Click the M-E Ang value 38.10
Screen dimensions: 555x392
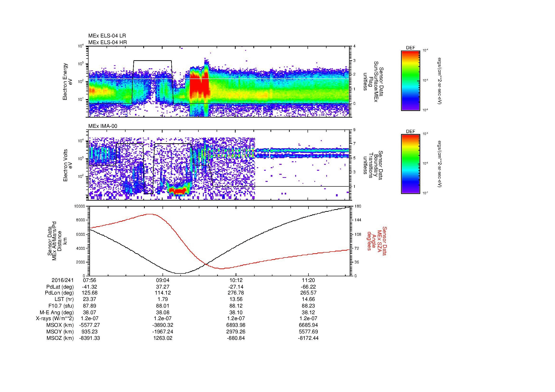pos(236,313)
